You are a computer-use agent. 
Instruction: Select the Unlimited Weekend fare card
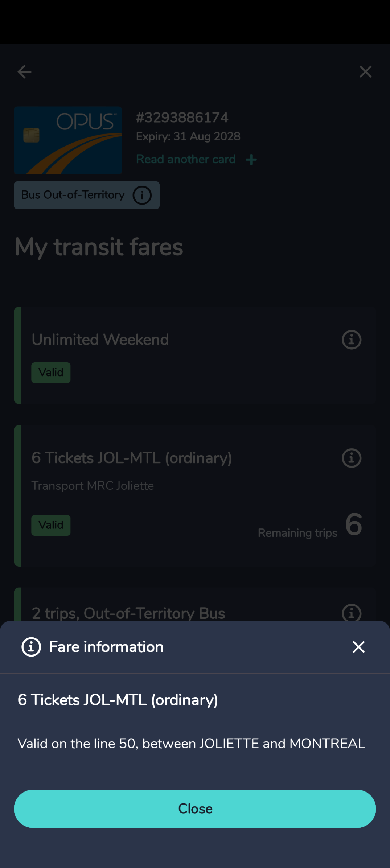click(195, 355)
